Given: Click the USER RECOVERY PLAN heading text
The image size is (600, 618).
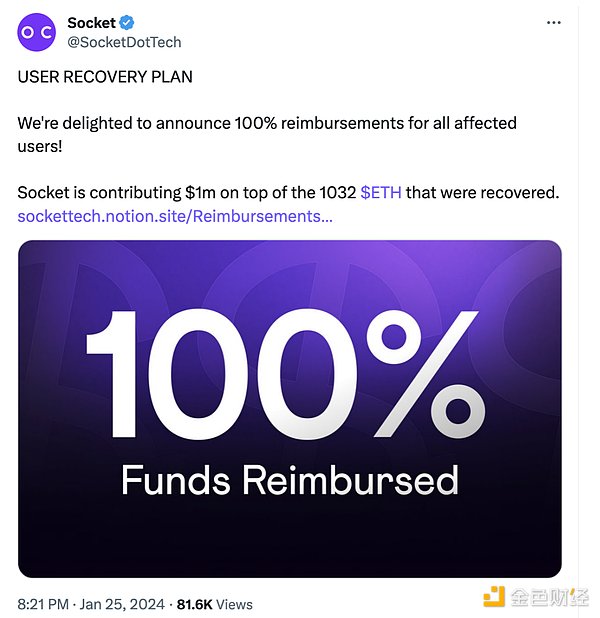Looking at the screenshot, I should point(105,76).
